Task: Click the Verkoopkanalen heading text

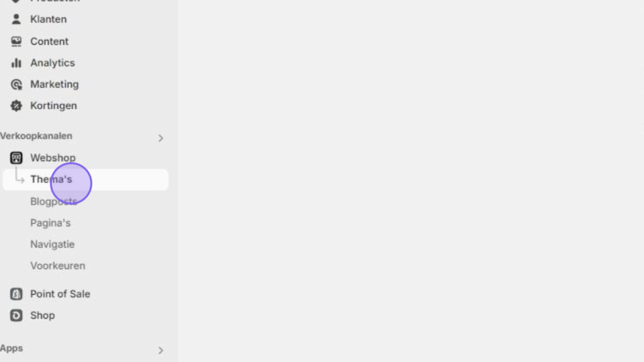Action: coord(36,136)
